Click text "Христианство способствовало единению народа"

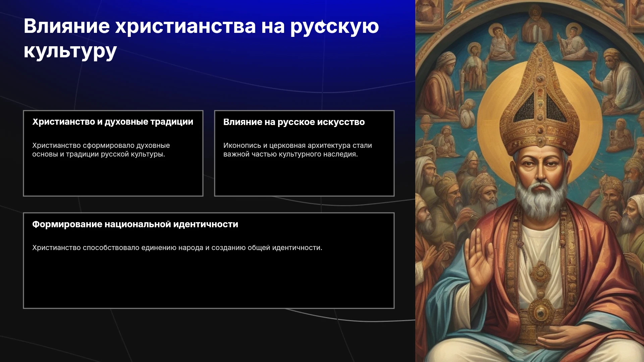(177, 248)
